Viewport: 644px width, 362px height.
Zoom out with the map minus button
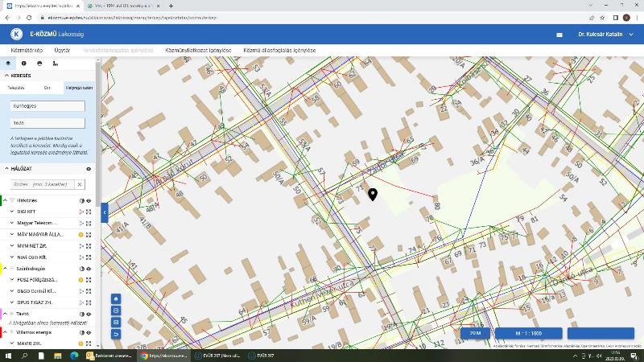(x=116, y=323)
